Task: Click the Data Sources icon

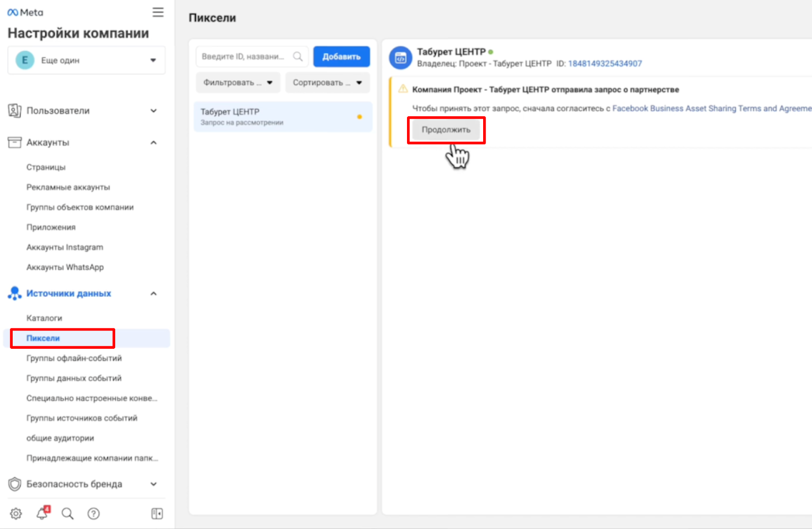Action: (x=15, y=293)
